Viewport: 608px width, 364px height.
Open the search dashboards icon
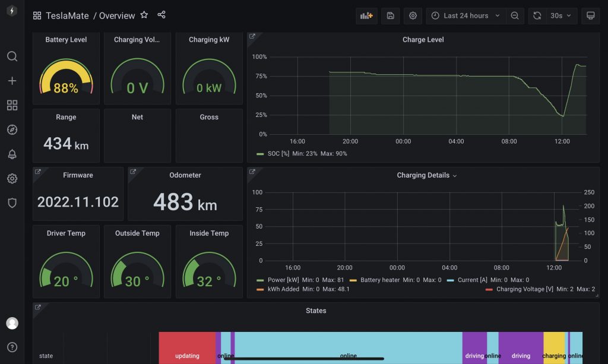12,56
